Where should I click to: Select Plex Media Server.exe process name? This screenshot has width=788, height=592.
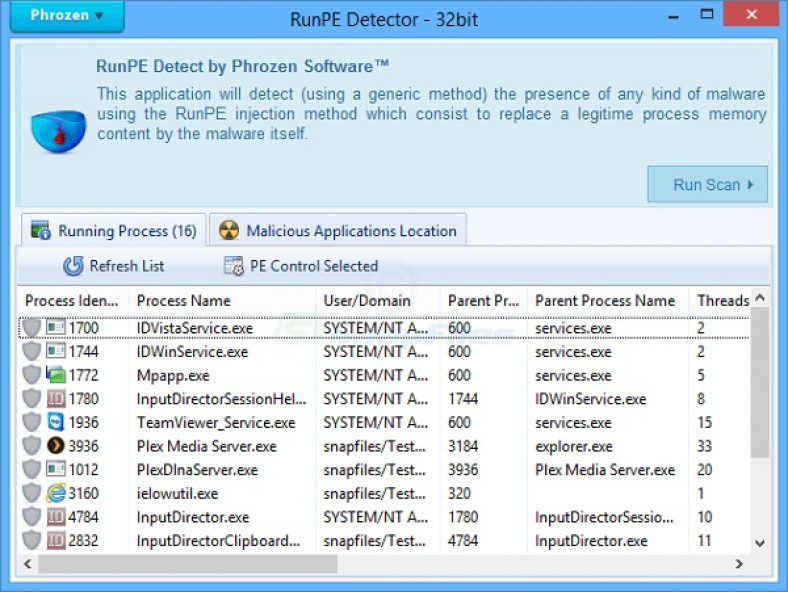[x=207, y=446]
